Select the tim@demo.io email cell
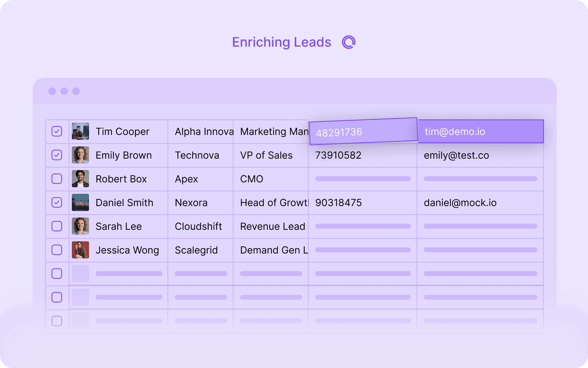588x368 pixels. (480, 132)
